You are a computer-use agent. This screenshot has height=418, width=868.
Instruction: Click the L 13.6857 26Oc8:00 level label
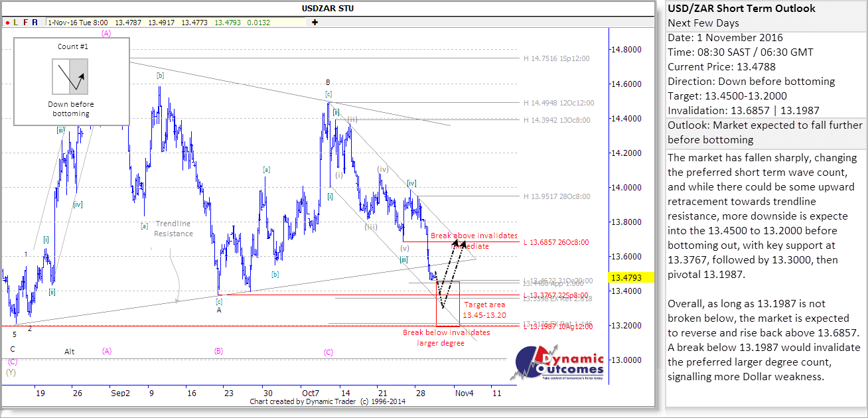pos(556,242)
